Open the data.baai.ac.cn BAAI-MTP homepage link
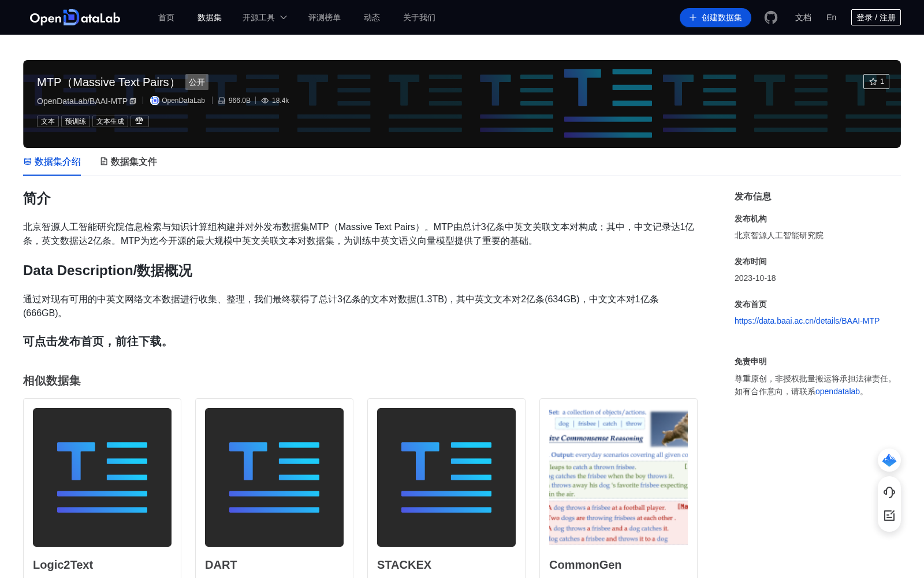This screenshot has height=578, width=924. click(x=807, y=321)
